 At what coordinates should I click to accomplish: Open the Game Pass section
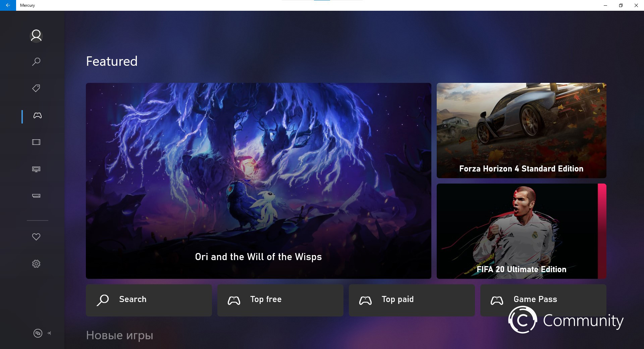click(543, 300)
